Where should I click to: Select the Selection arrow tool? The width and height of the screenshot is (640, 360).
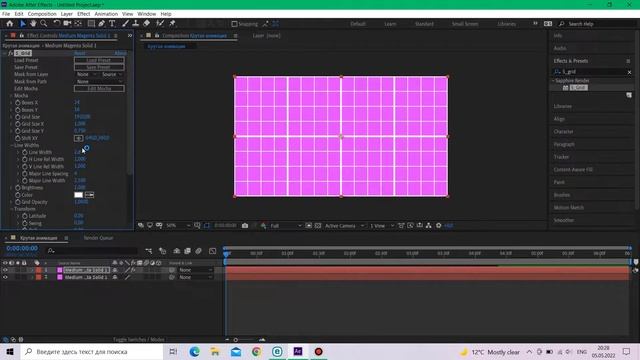point(23,24)
